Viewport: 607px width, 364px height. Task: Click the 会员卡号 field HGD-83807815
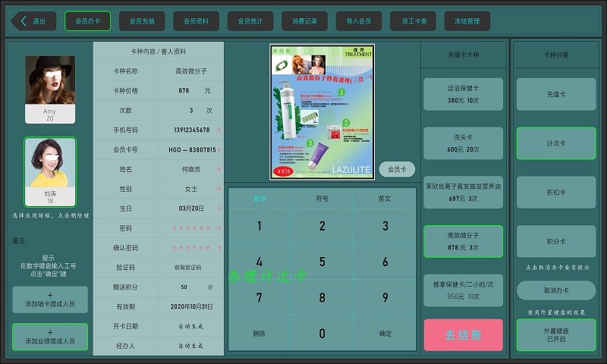pyautogui.click(x=191, y=149)
